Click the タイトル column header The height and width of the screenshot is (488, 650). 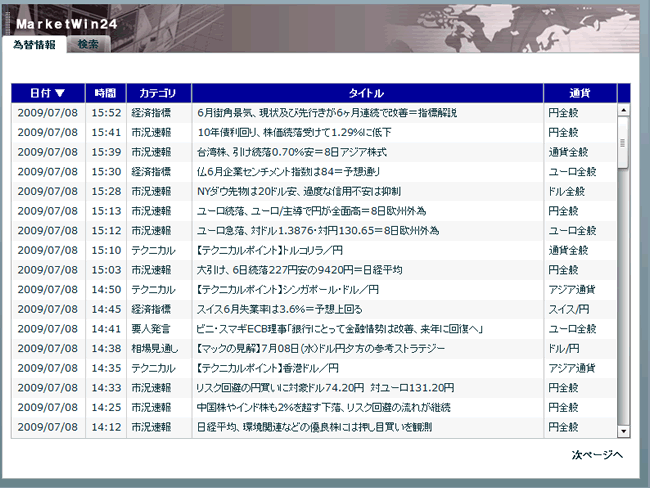pyautogui.click(x=367, y=93)
